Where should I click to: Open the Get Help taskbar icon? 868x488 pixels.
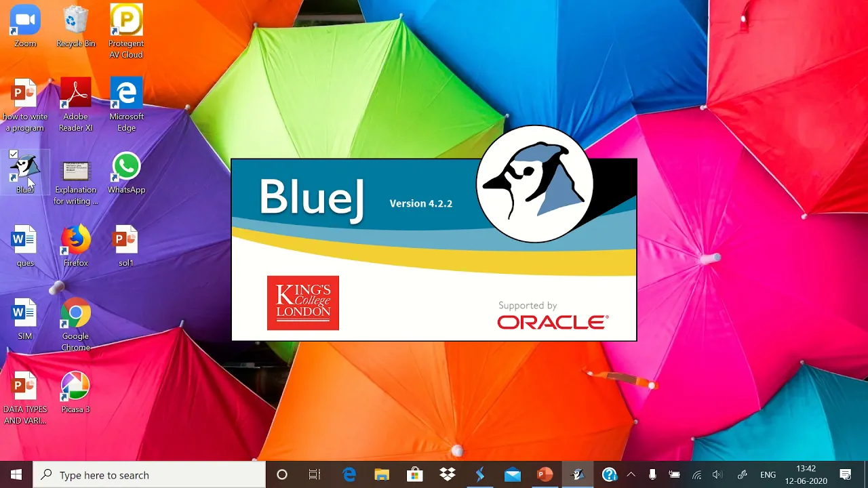tap(609, 474)
